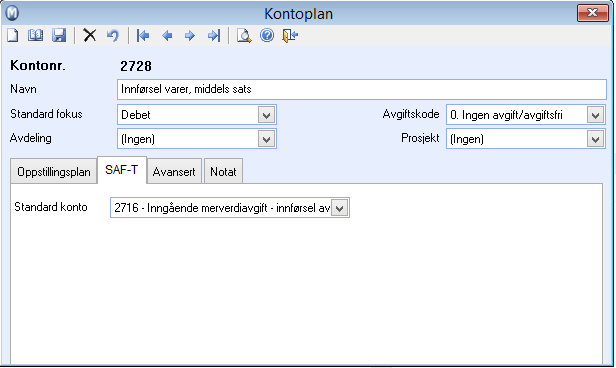Click the Avgiftskode label

tap(411, 114)
